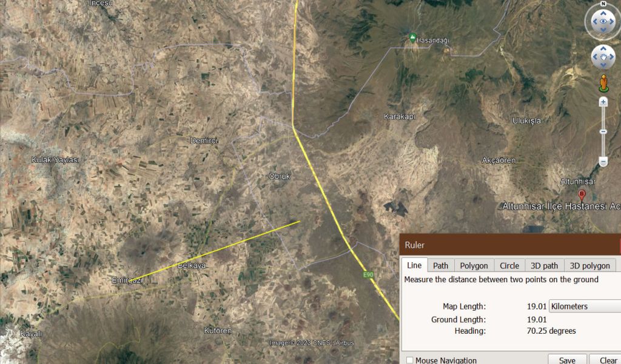
Task: Switch to the Path tab
Action: tap(440, 265)
